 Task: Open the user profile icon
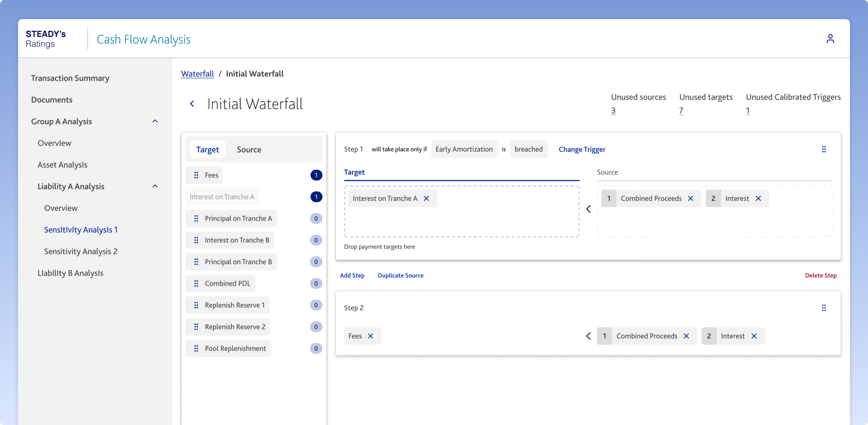[x=830, y=39]
